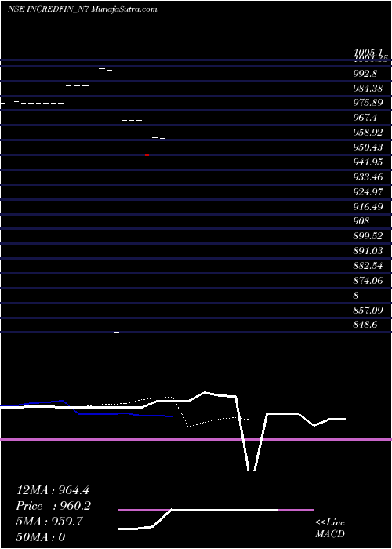The image size is (392, 549).
Task: Select the 992.8 price level label
Action: pos(365,74)
